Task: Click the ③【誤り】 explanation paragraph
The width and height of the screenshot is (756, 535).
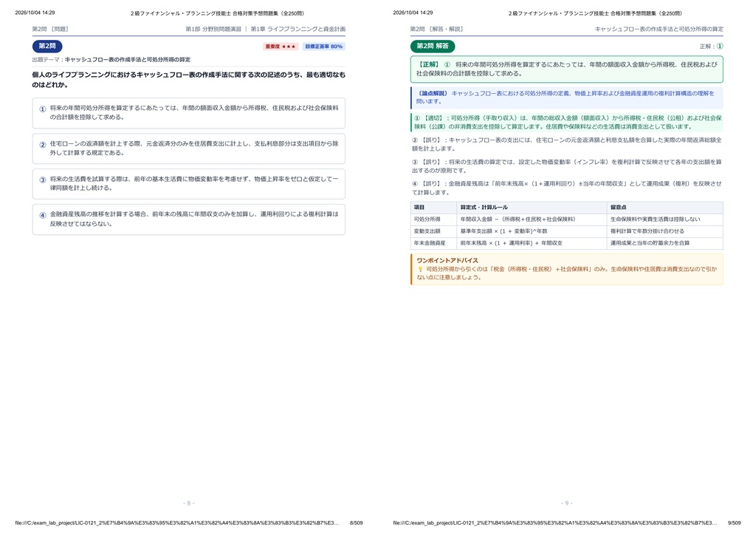Action: (x=566, y=166)
